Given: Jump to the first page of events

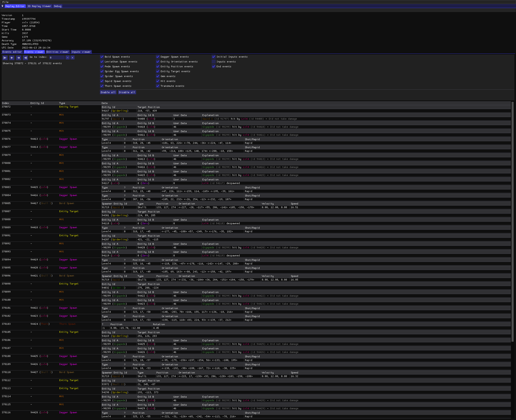Looking at the screenshot, I should click(x=5, y=58).
